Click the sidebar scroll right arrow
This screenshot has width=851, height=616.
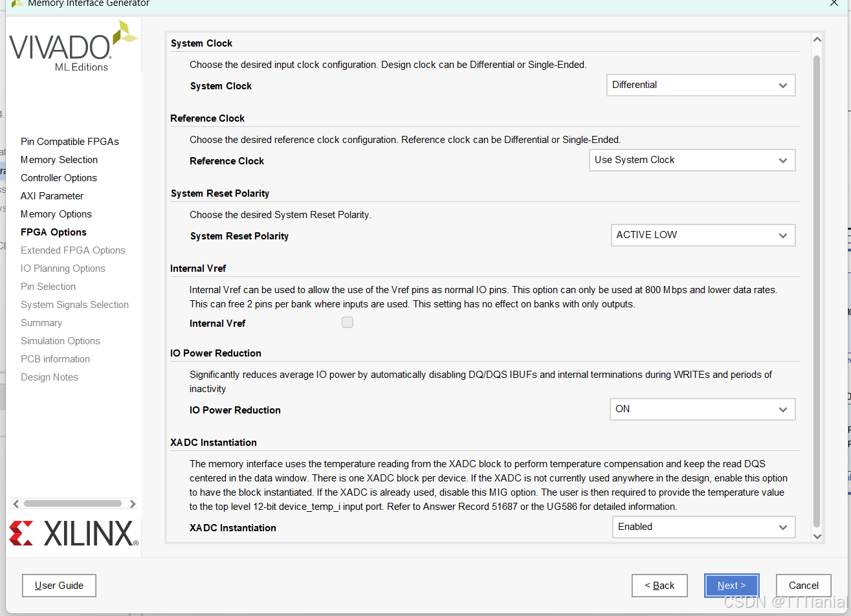pyautogui.click(x=132, y=504)
